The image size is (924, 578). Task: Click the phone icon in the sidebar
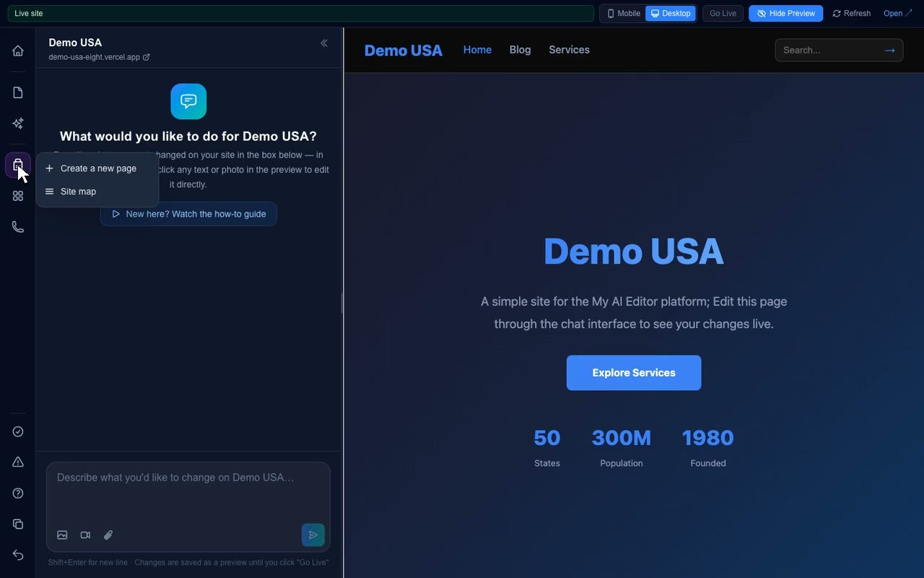tap(18, 227)
